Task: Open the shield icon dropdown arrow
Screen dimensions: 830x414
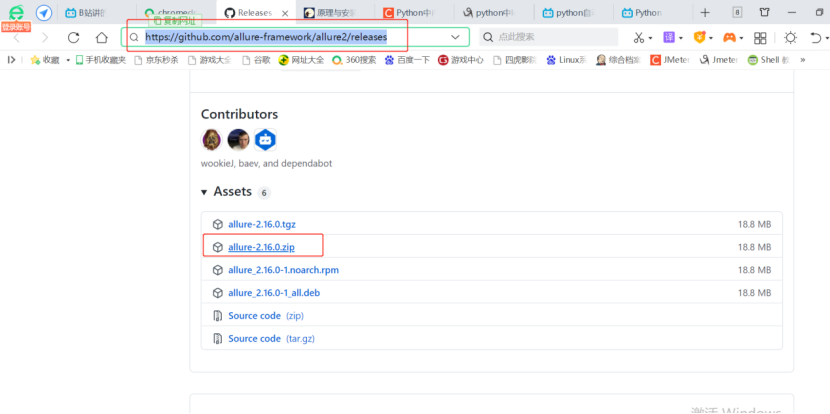Action: coord(711,38)
